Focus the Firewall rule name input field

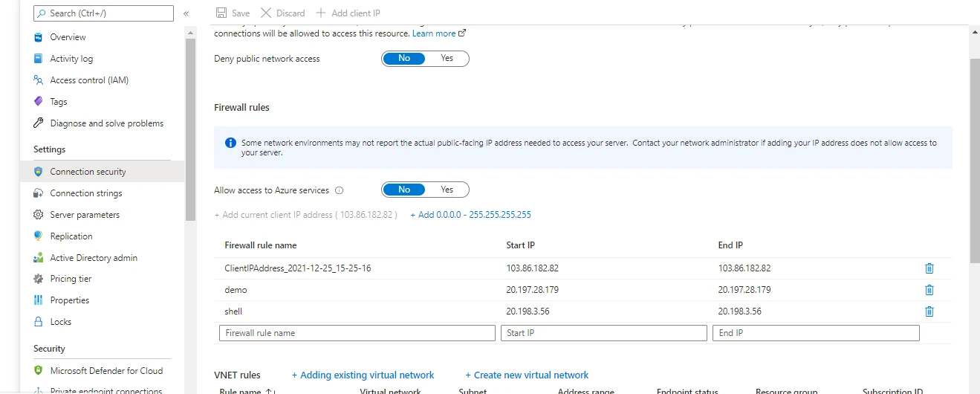(357, 333)
